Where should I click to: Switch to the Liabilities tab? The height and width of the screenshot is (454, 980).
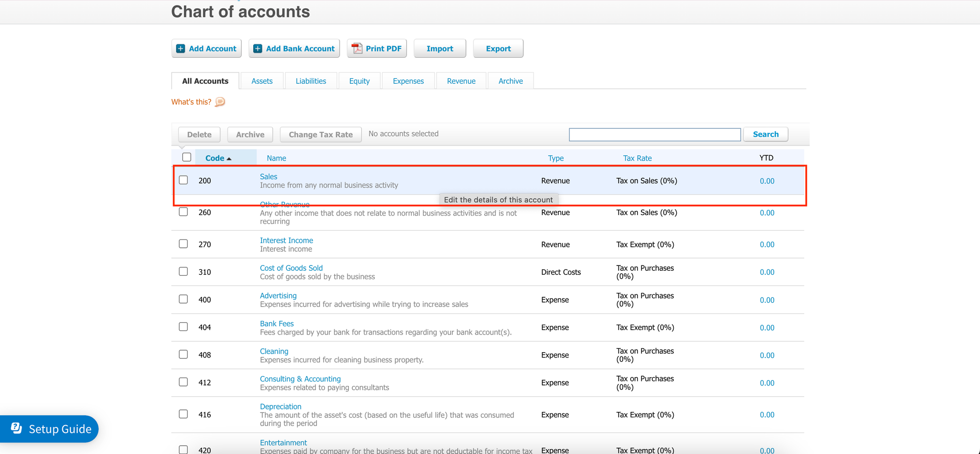(x=311, y=81)
